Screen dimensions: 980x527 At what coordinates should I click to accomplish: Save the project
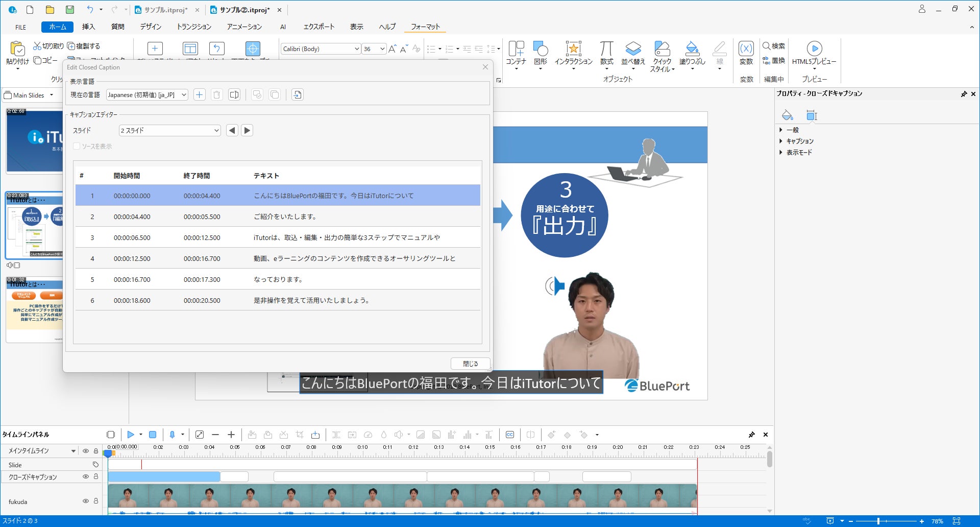pyautogui.click(x=70, y=9)
